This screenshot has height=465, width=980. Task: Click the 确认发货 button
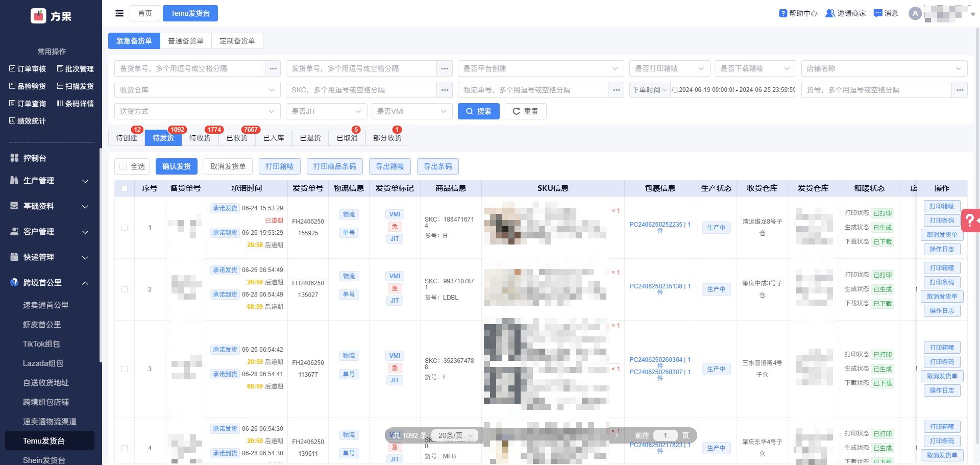pos(177,166)
